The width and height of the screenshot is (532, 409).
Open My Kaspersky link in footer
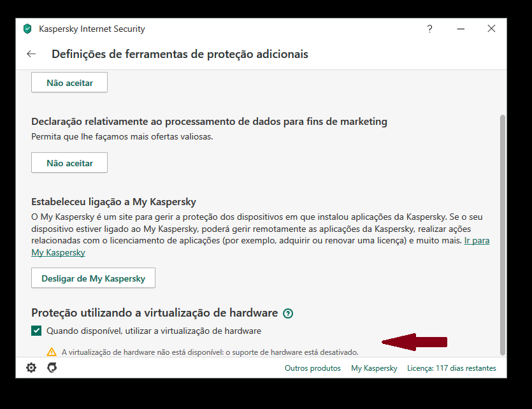click(x=374, y=368)
